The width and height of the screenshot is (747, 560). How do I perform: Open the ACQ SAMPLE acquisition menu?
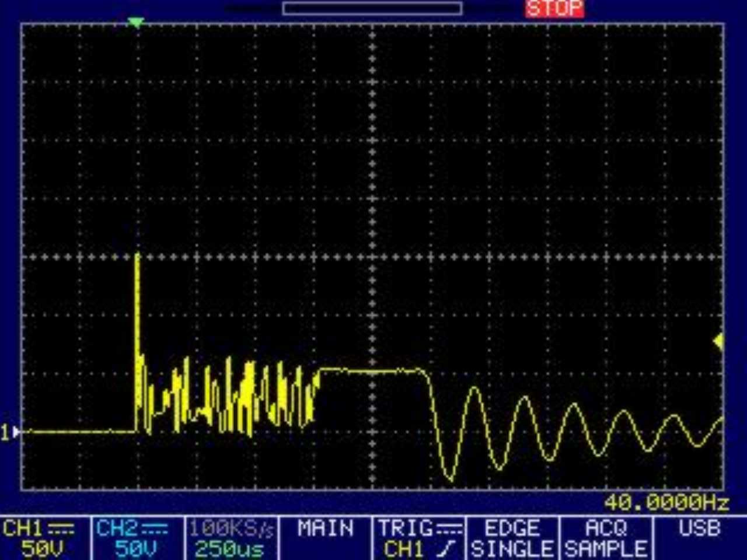tap(606, 538)
